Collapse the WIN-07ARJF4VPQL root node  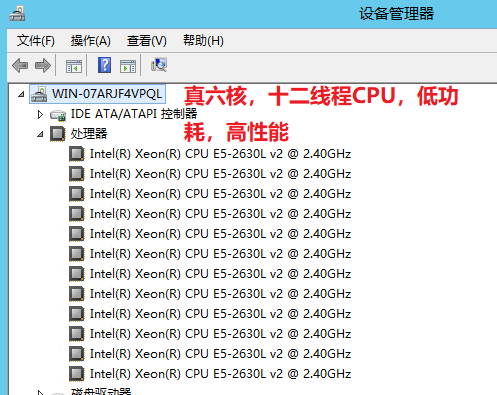21,94
